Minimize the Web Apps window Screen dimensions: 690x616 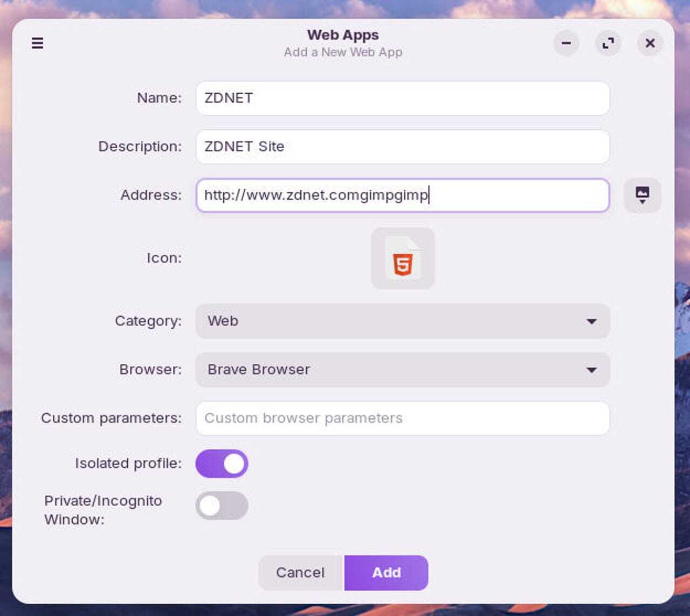[566, 44]
